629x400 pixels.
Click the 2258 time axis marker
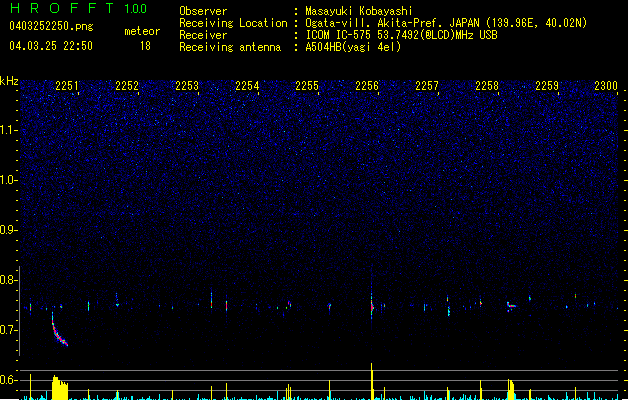487,85
